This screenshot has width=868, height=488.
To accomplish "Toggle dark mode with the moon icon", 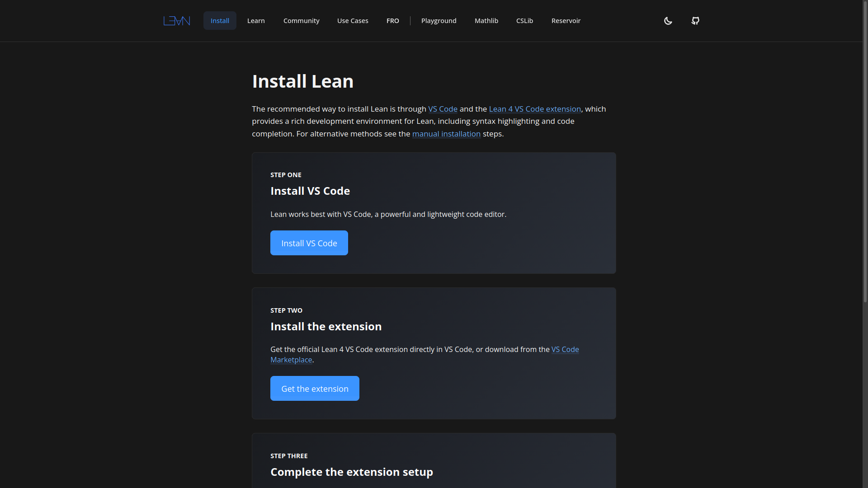I will (x=668, y=21).
